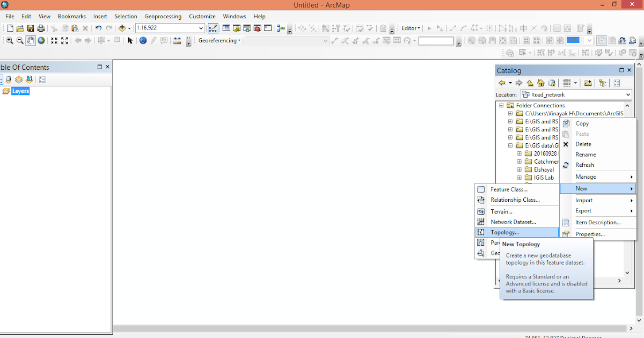Open the Selection menu
644x338 pixels.
[x=126, y=16]
